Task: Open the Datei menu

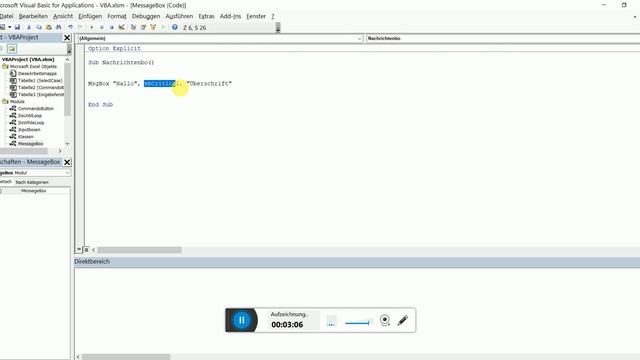Action: click(x=6, y=16)
